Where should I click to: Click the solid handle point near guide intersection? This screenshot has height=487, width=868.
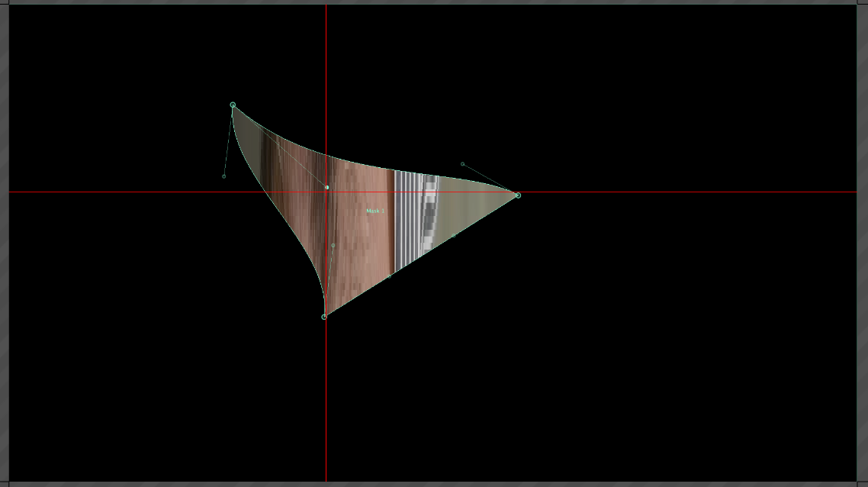327,187
